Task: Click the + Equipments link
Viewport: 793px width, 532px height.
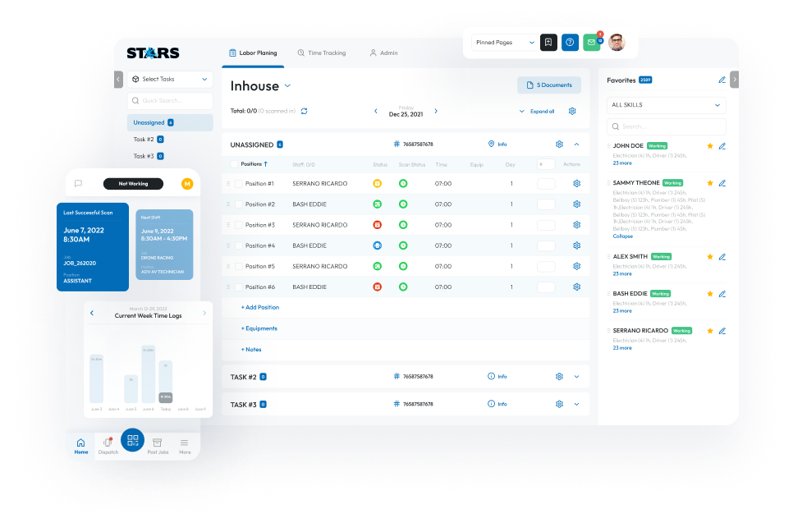Action: (x=259, y=328)
